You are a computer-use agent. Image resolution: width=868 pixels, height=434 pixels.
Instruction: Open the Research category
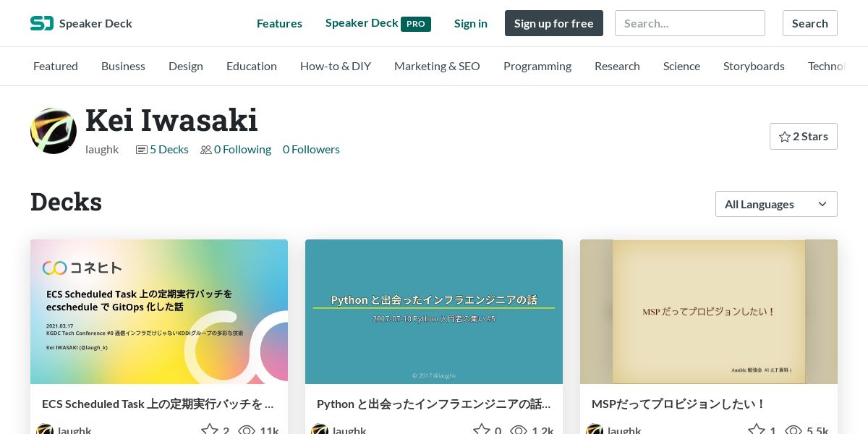617,66
